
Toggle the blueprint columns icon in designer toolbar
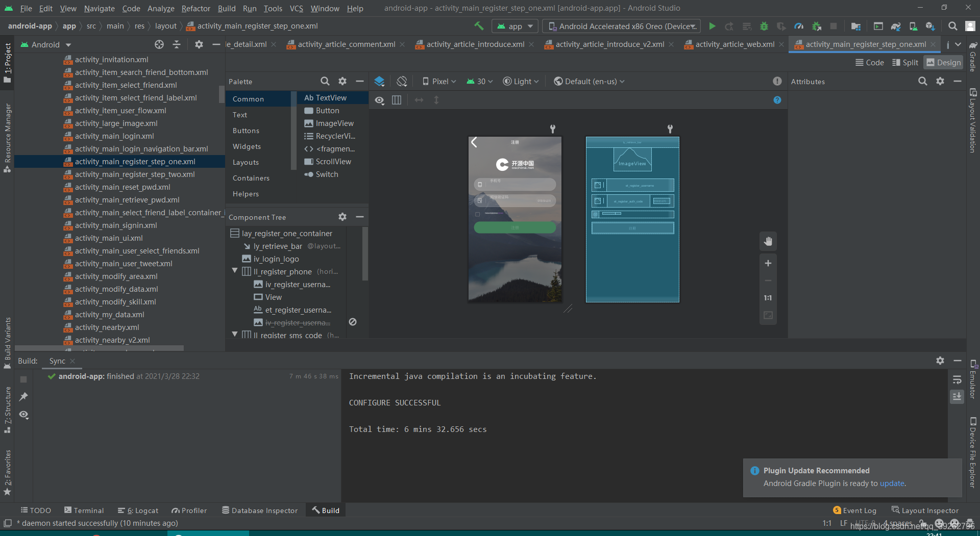(x=397, y=100)
